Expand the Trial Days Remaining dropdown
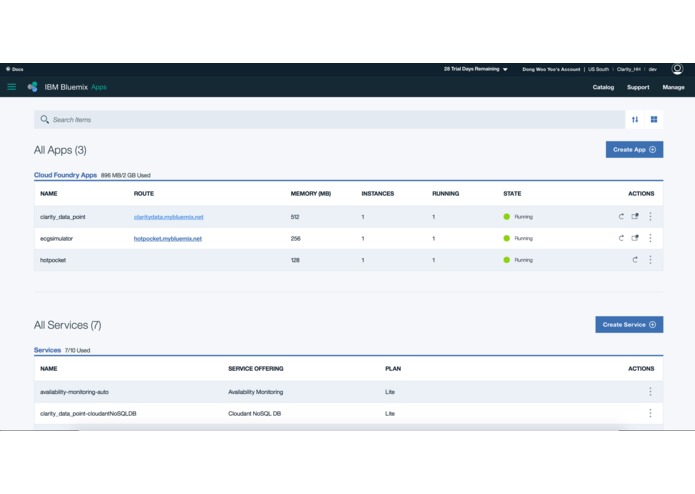Viewport: 695px width, 494px height. tap(476, 69)
